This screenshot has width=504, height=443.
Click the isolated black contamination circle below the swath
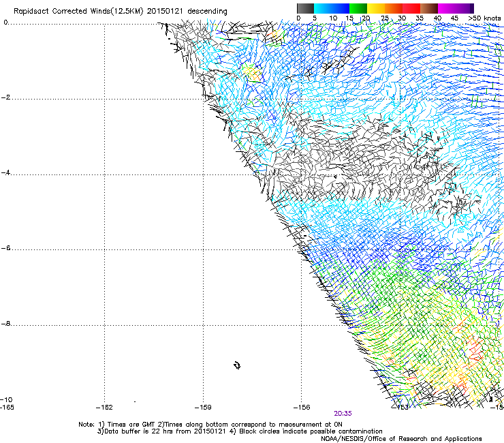tap(237, 365)
